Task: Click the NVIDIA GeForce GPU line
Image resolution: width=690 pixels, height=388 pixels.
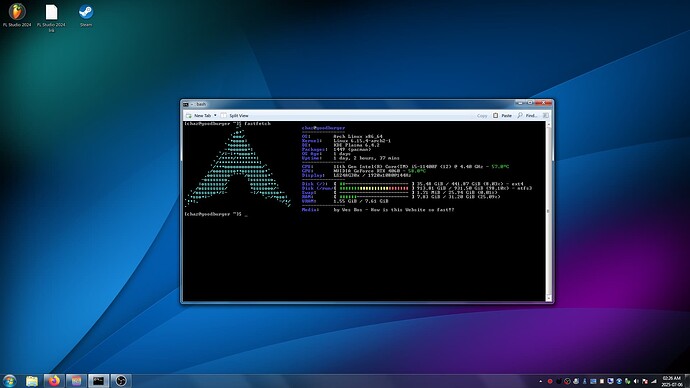Action: coord(363,171)
